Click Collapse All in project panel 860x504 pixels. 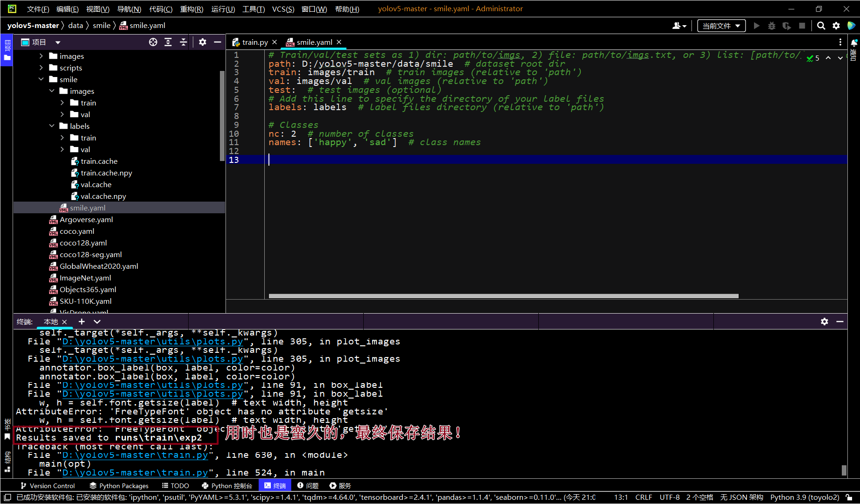coord(183,42)
